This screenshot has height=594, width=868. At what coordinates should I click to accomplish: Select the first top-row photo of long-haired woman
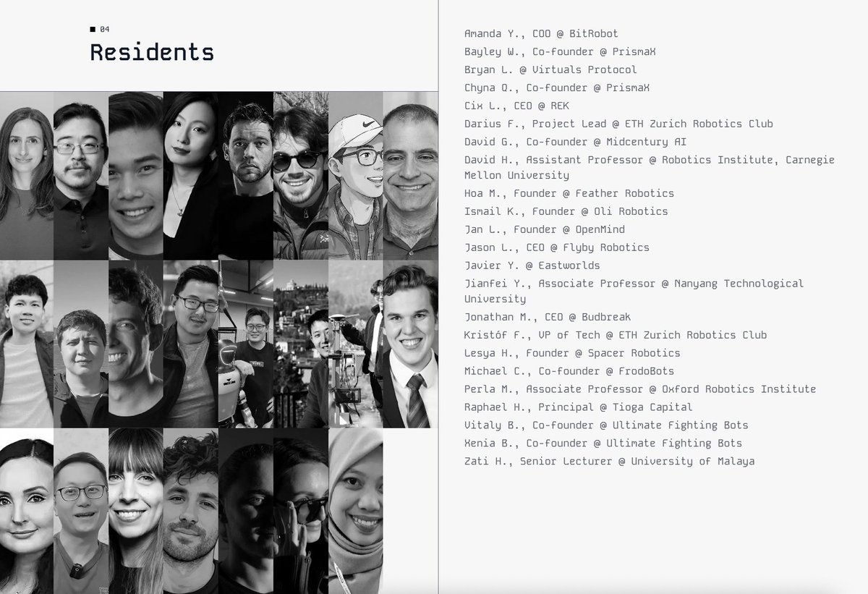pyautogui.click(x=27, y=176)
